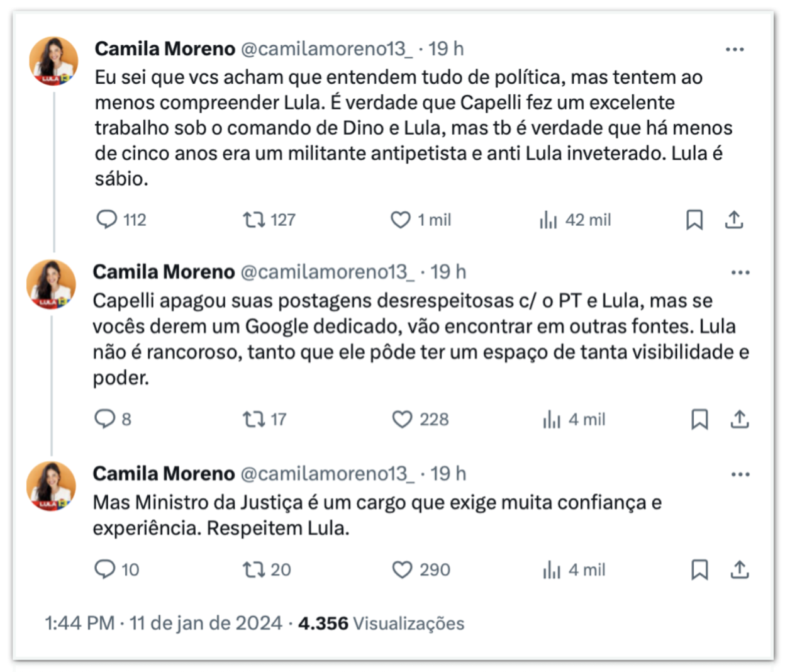Like the third tweet with 290 likes
The height and width of the screenshot is (672, 785).
click(402, 569)
